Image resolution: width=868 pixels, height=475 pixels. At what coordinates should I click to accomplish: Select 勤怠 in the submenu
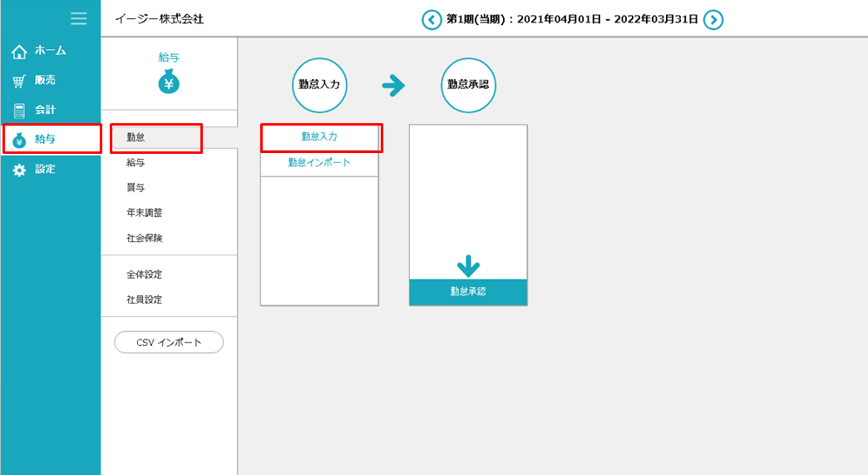136,137
